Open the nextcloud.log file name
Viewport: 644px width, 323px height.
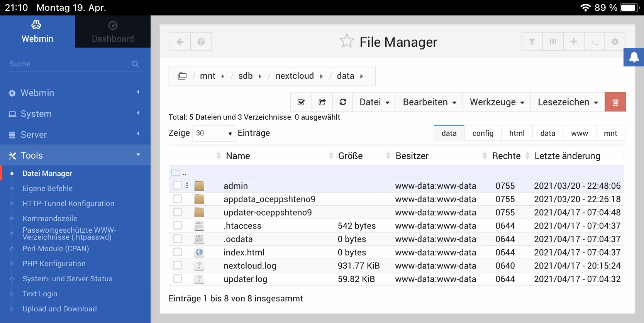(x=250, y=266)
